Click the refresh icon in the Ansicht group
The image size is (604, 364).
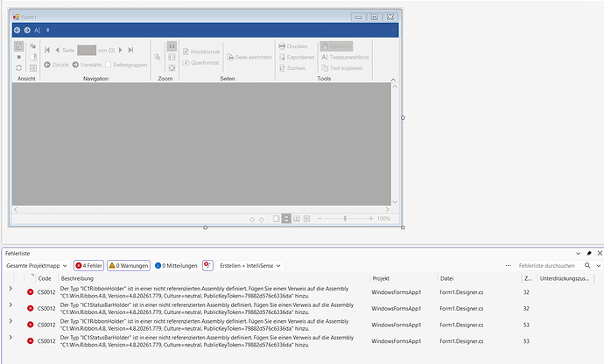point(19,67)
